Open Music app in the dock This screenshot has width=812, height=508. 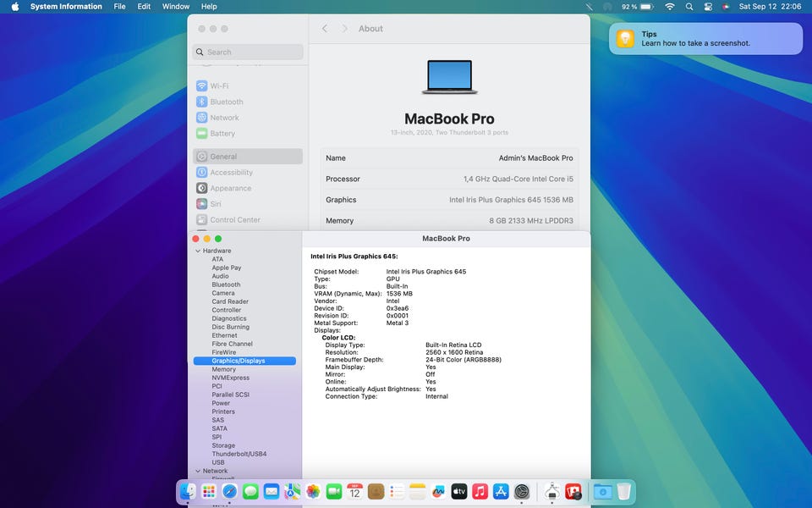tap(480, 491)
